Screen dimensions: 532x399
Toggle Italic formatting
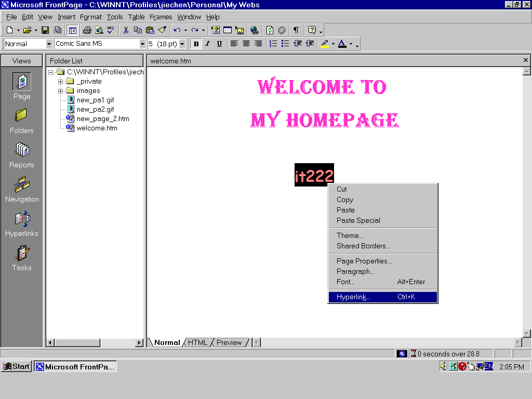(208, 44)
